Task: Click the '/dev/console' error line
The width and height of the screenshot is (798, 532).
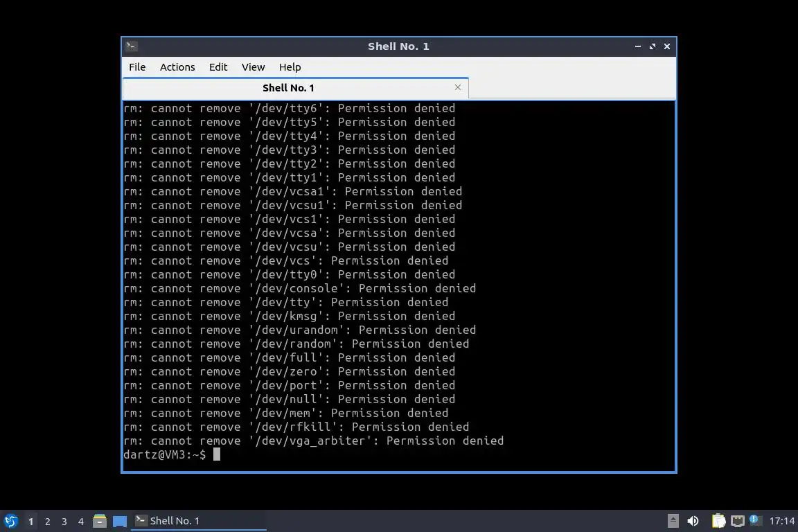Action: (x=300, y=288)
